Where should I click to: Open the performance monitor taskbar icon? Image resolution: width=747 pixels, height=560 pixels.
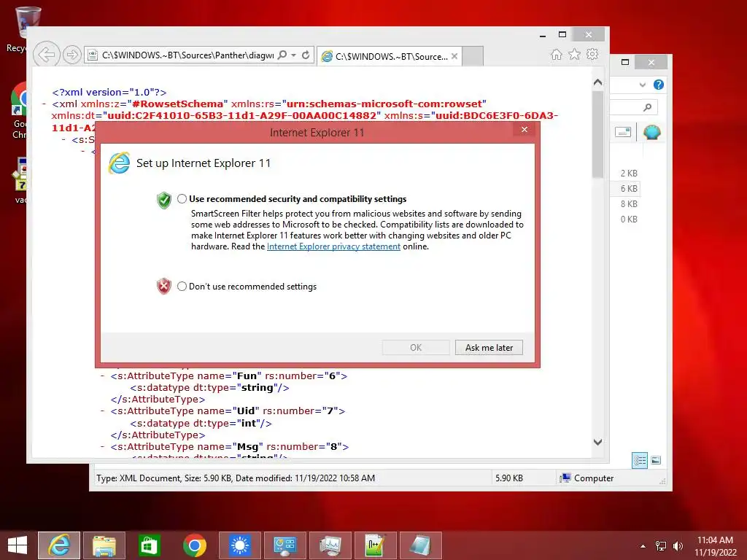[330, 545]
